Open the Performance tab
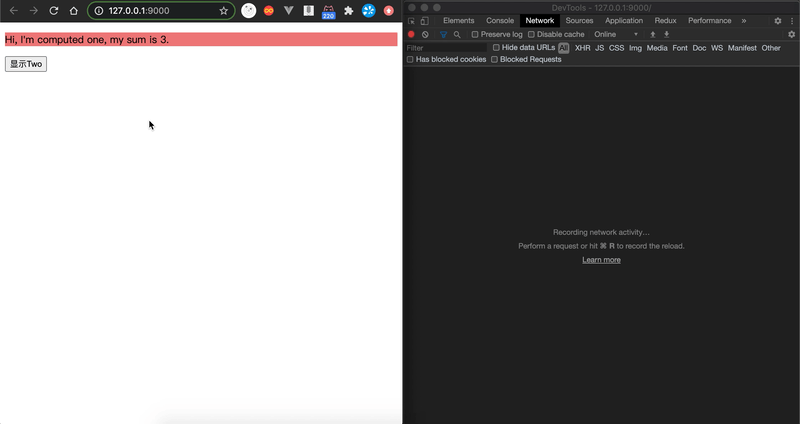The height and width of the screenshot is (424, 800). tap(710, 20)
